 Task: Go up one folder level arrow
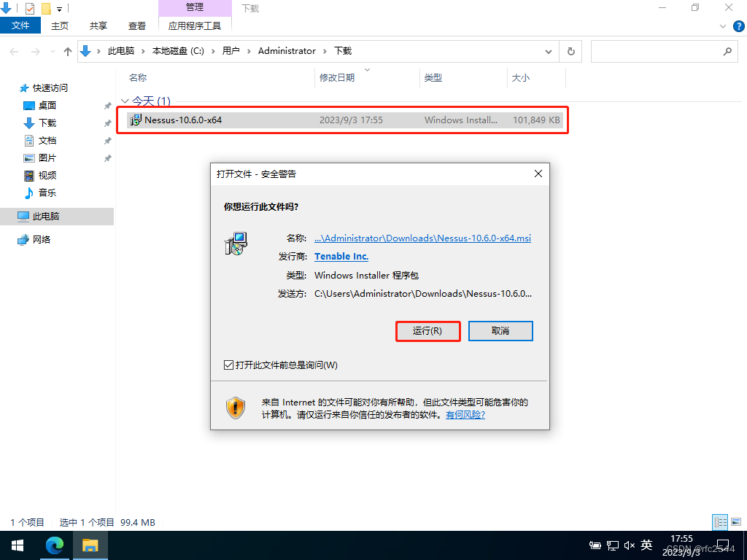point(68,52)
